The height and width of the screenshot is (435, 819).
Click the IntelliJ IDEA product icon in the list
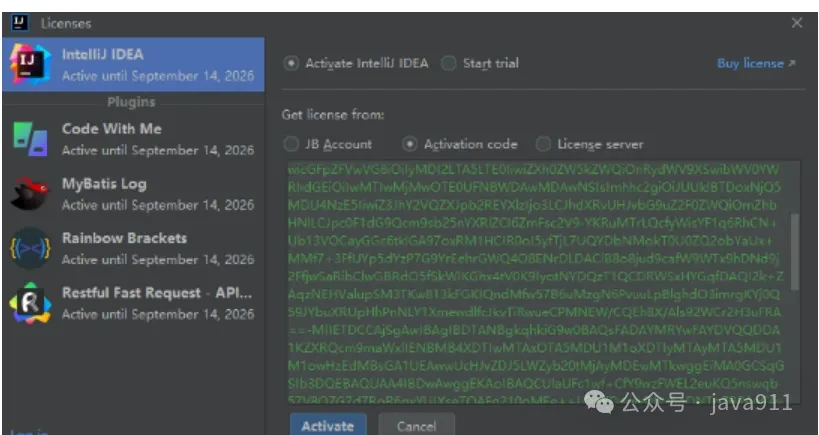click(x=30, y=64)
